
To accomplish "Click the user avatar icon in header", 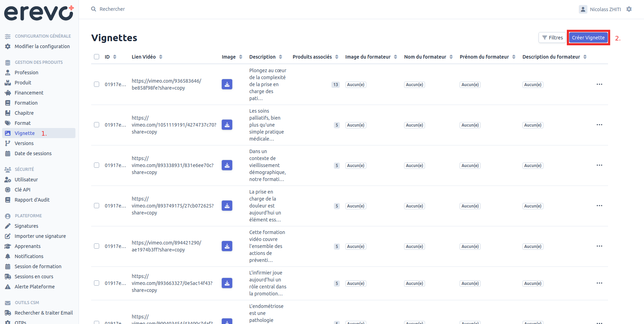I will pos(583,9).
